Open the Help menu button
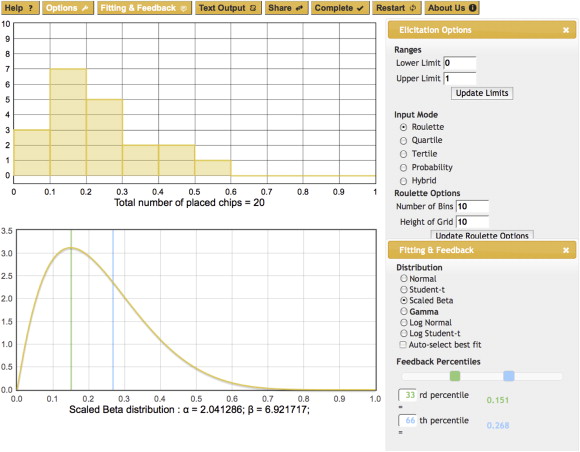Screen dimensions: 580x452 [x=20, y=8]
